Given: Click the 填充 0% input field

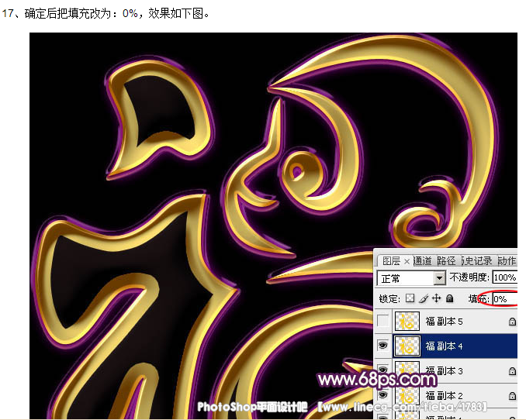Looking at the screenshot, I should point(503,298).
